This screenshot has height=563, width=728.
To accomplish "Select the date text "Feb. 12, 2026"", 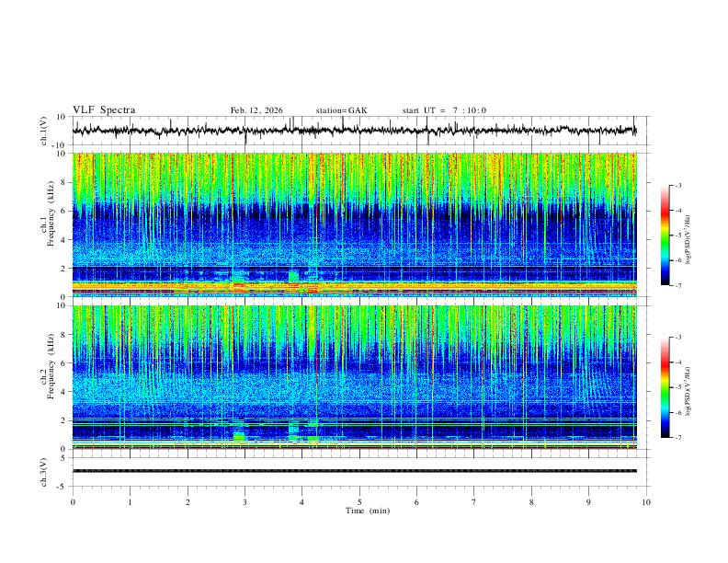I will 256,110.
